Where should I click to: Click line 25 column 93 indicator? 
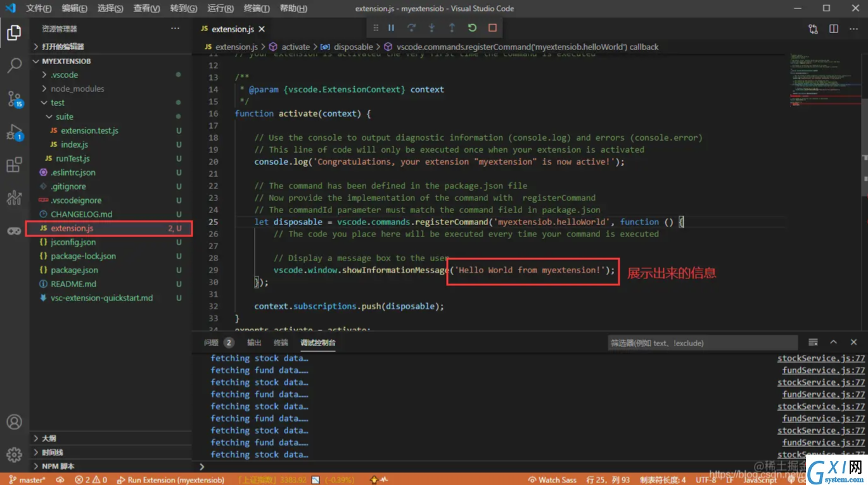[x=608, y=480]
